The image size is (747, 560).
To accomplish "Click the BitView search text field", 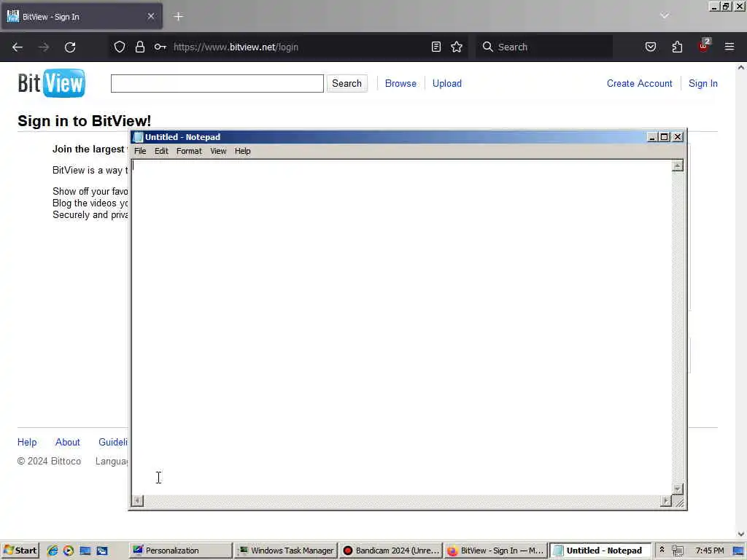I will click(217, 83).
